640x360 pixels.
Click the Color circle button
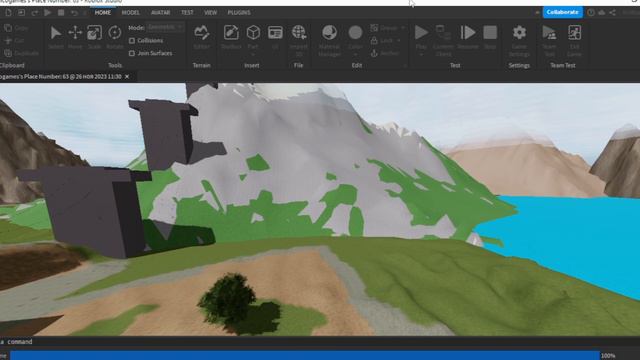(355, 33)
